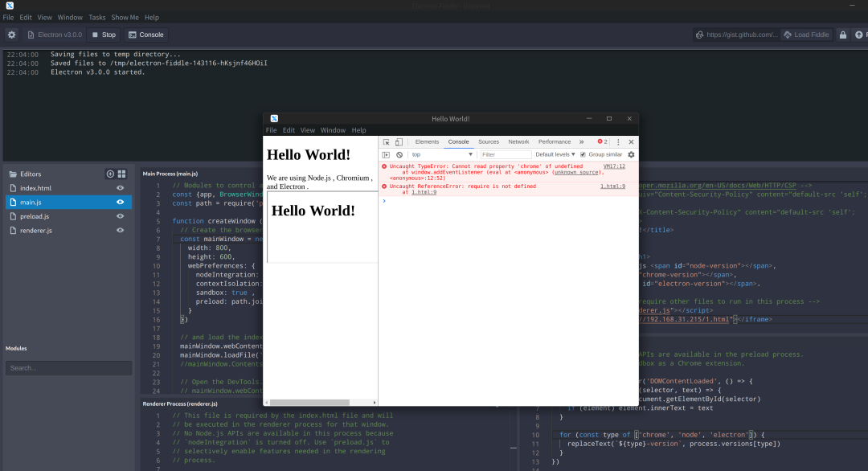The image size is (868, 471).
Task: Open the Show Me menu
Action: (125, 17)
